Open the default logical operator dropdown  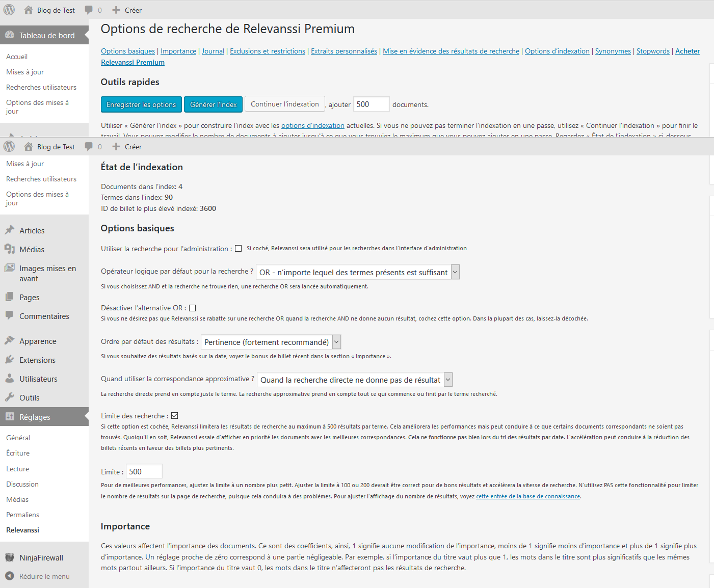358,272
